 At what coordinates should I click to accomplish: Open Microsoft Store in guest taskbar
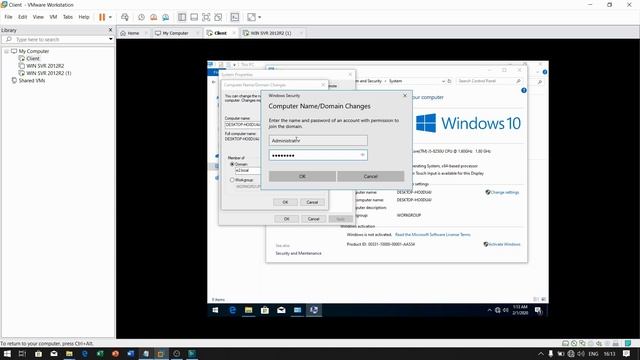(265, 310)
